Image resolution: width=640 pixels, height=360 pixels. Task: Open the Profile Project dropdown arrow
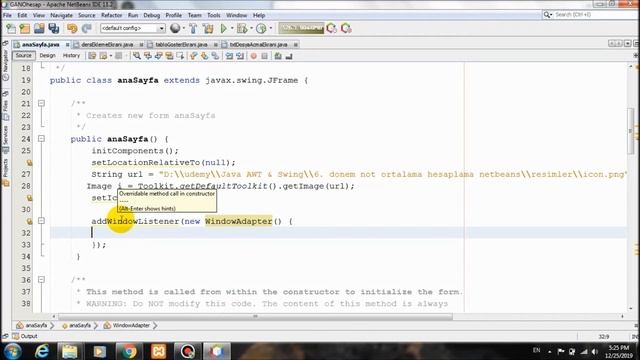pyautogui.click(x=270, y=28)
